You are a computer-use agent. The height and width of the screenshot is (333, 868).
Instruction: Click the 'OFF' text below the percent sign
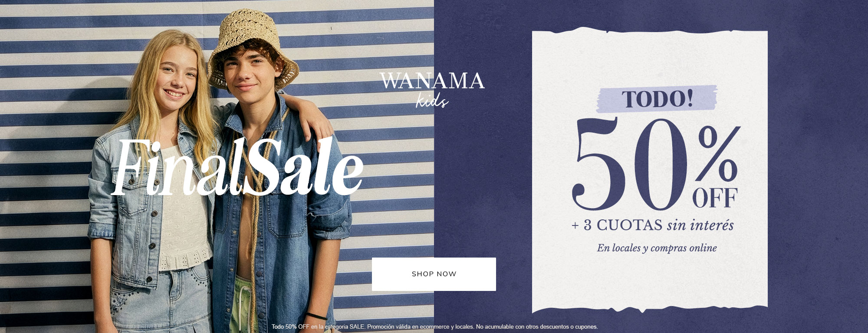(x=715, y=198)
